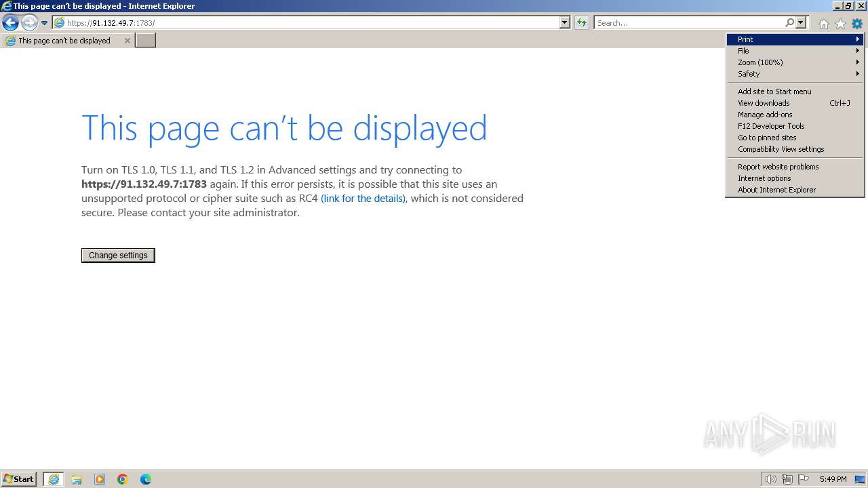Click the bold https://91.132.49.7:1783 text

144,184
